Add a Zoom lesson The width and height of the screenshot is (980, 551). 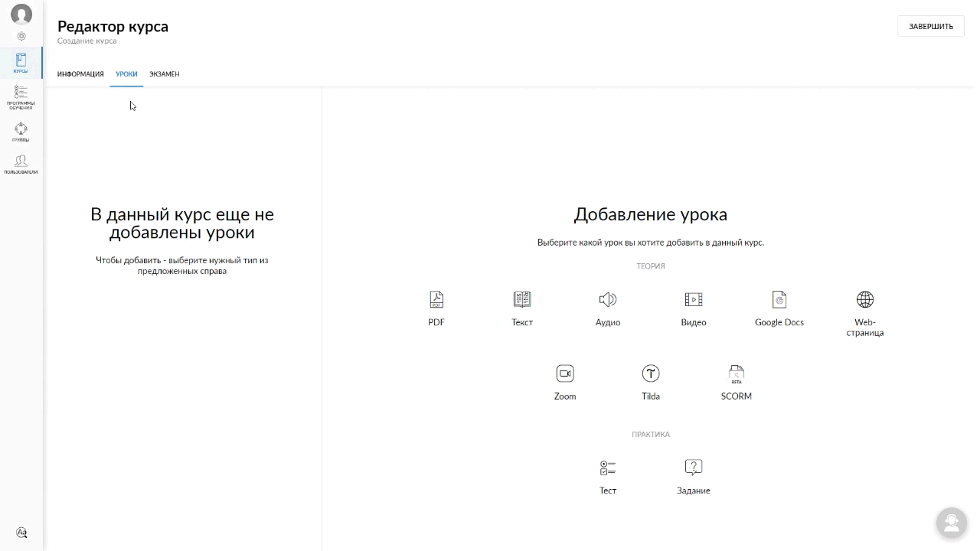565,383
